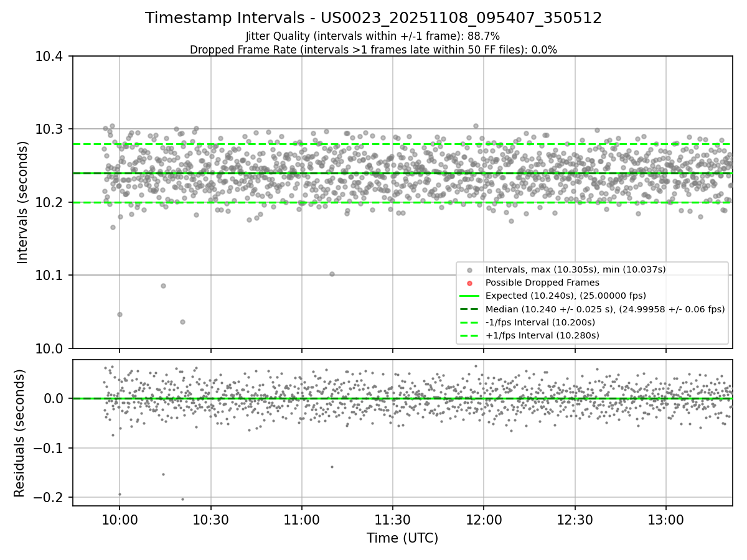Click the outlier point near 10.05 at 10:00

[120, 314]
